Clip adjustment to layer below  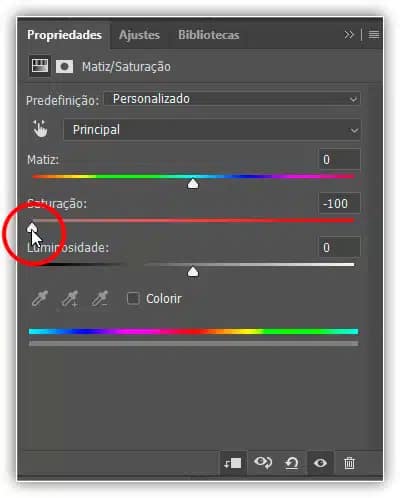point(233,463)
